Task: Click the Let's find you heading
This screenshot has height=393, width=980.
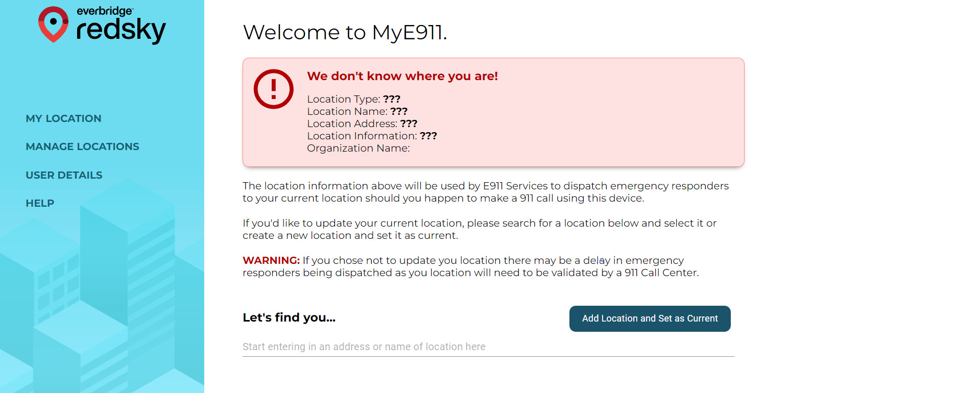Action: click(x=289, y=317)
